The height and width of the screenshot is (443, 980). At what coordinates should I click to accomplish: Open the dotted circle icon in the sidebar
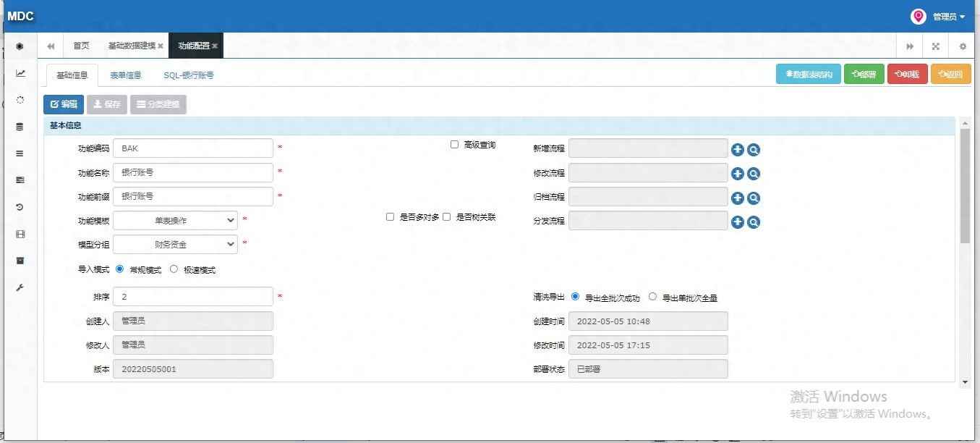(20, 100)
